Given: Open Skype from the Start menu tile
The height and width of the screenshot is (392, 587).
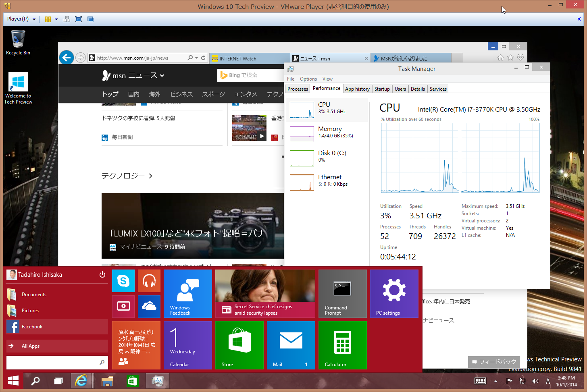Looking at the screenshot, I should (123, 281).
